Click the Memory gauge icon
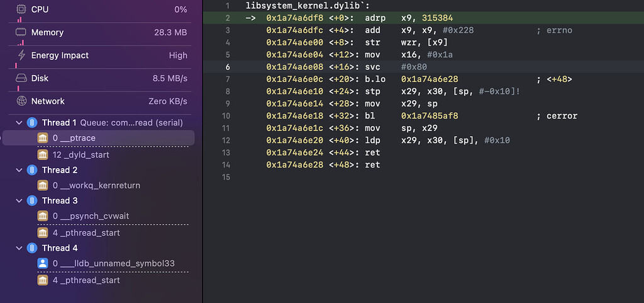644x303 pixels. tap(21, 32)
